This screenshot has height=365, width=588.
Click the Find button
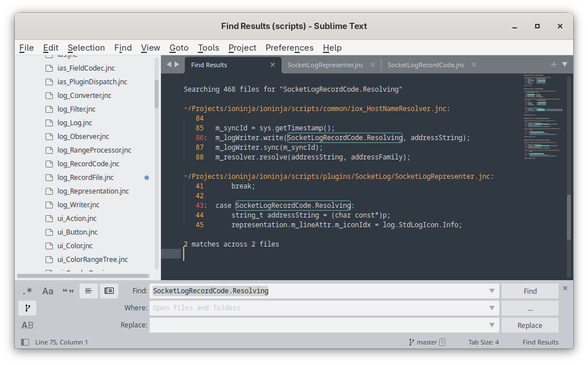coord(529,291)
